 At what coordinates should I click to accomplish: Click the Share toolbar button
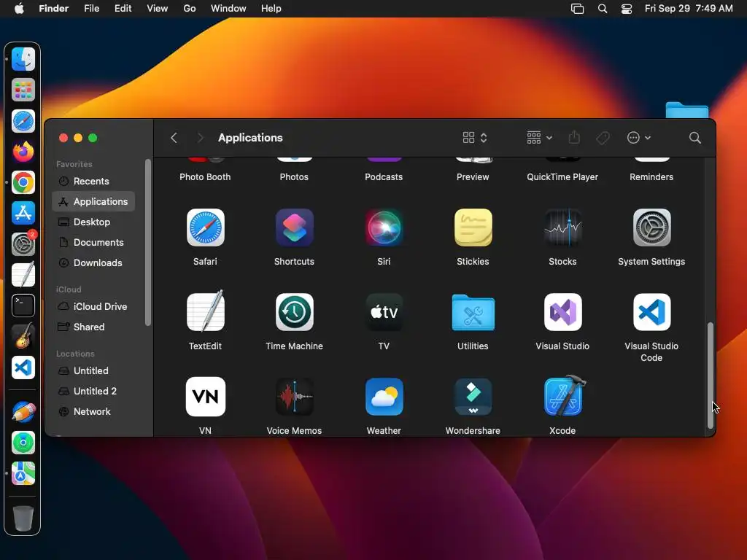575,138
